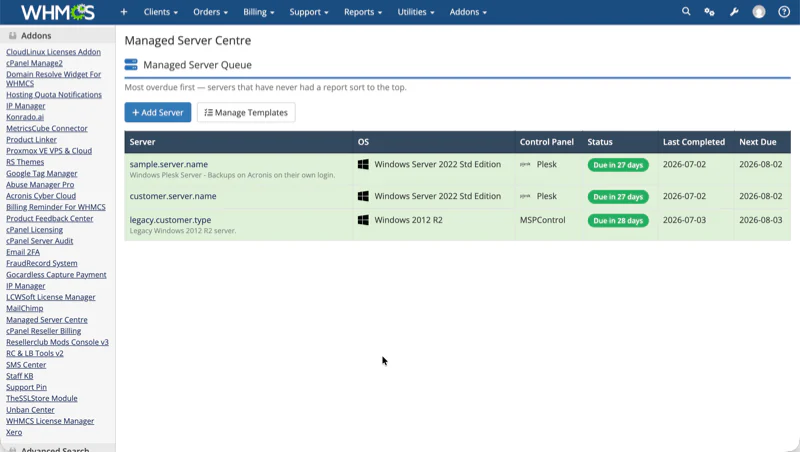Open Email 2FA link
The height and width of the screenshot is (452, 800).
(22, 252)
